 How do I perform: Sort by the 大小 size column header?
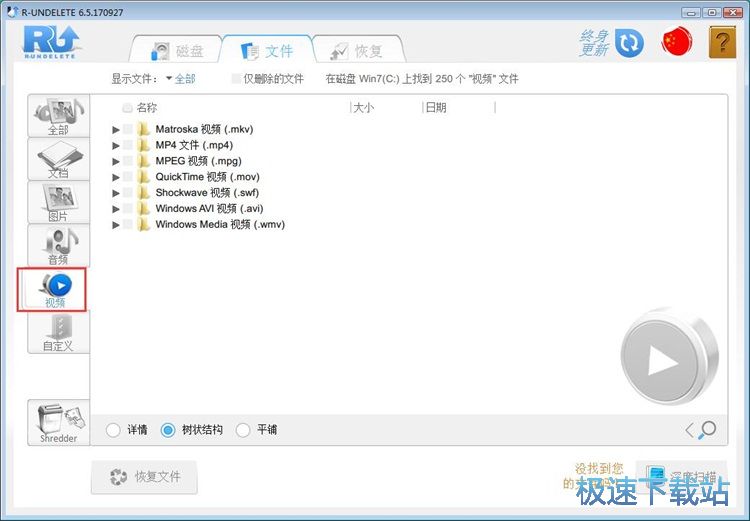(363, 108)
